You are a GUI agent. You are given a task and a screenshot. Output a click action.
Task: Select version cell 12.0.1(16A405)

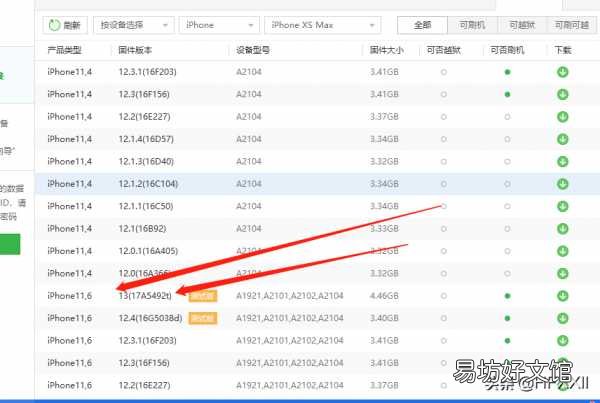coord(148,251)
